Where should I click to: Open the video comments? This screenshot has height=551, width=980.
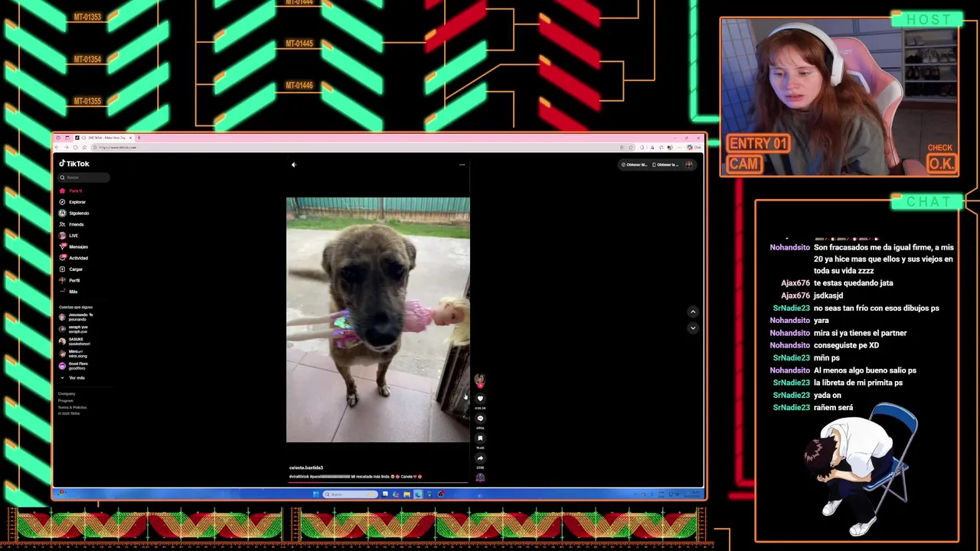point(480,419)
